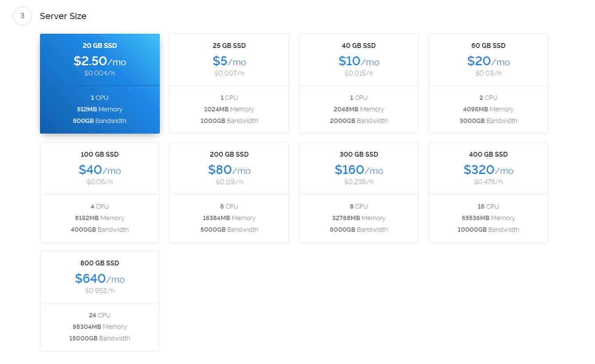The height and width of the screenshot is (364, 595).
Task: Click the Server Size section heading
Action: [63, 16]
